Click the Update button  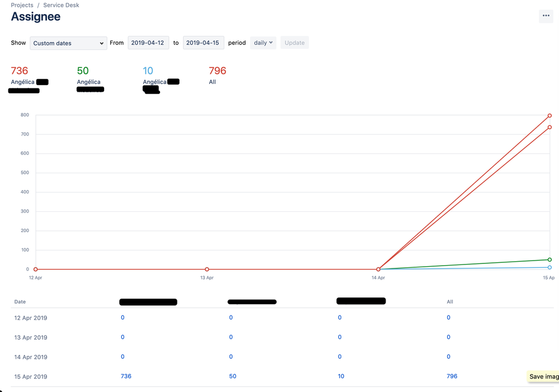click(x=294, y=42)
